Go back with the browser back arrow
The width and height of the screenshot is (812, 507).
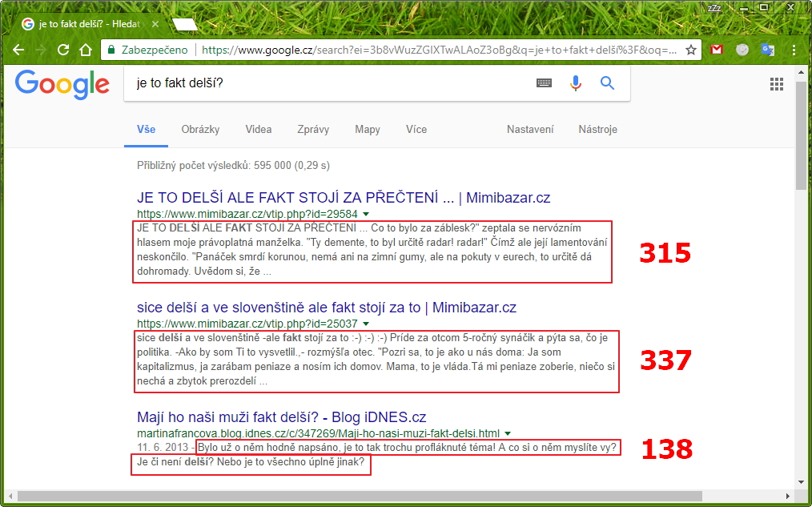pos(18,50)
